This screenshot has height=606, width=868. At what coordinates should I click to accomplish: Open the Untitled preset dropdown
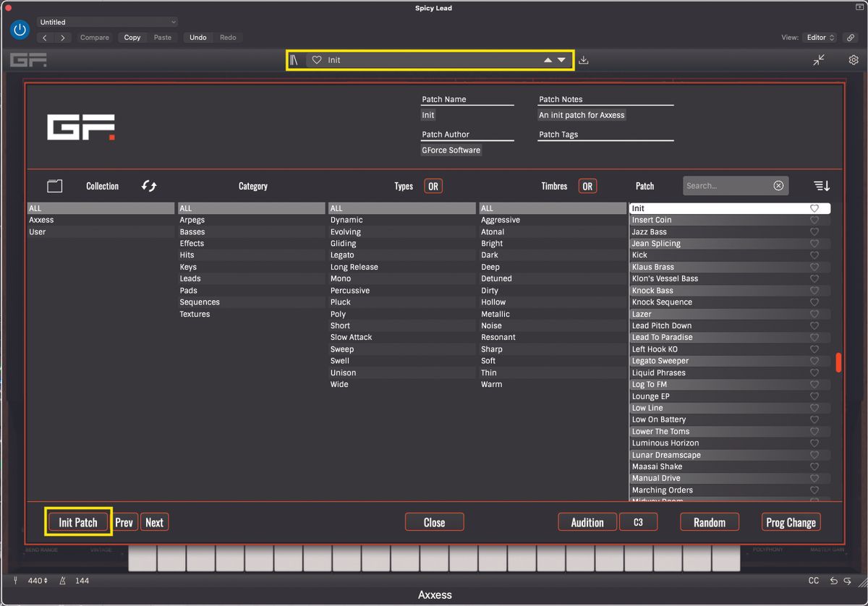[x=107, y=22]
